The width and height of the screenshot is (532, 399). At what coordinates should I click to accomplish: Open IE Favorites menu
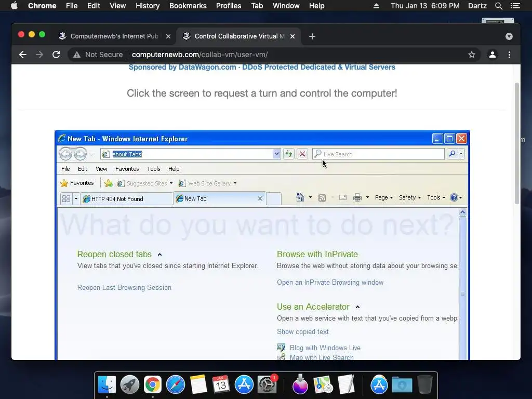(x=127, y=169)
